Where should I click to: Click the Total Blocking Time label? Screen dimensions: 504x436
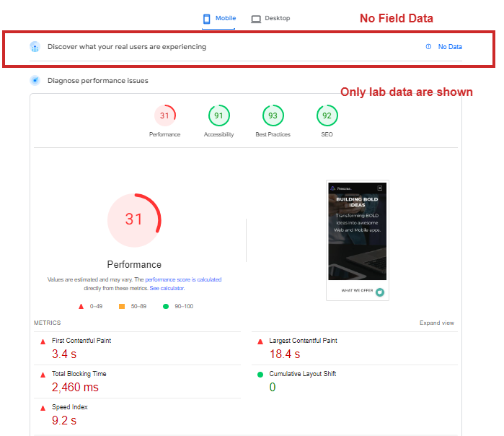coord(79,374)
